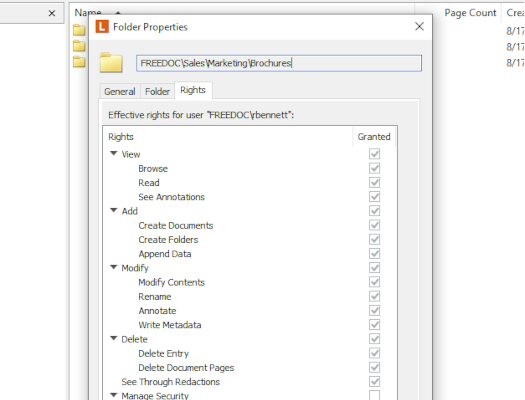Click the Folder Properties title text
The image size is (525, 400).
pyautogui.click(x=150, y=27)
